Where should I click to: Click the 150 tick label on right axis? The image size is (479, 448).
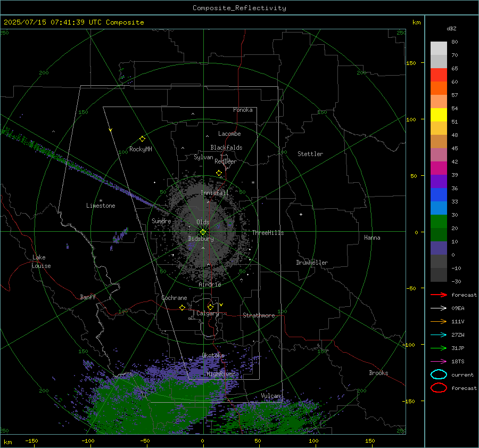pyautogui.click(x=411, y=63)
